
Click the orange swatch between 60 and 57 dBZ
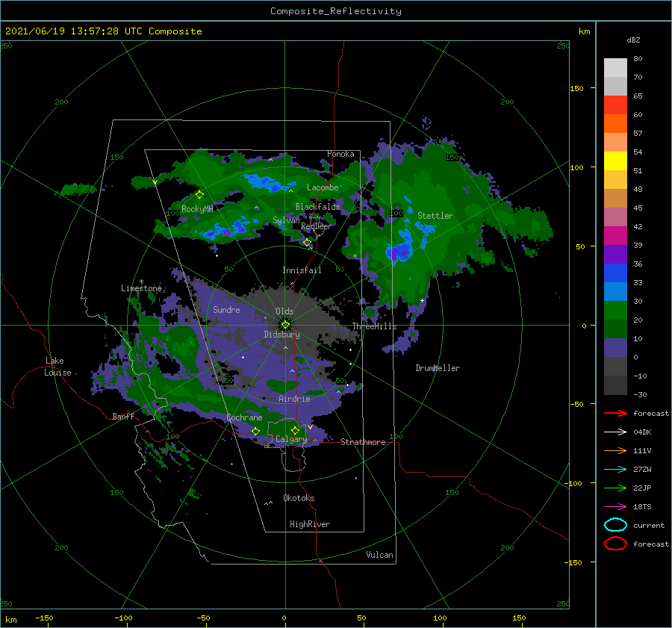tap(615, 124)
